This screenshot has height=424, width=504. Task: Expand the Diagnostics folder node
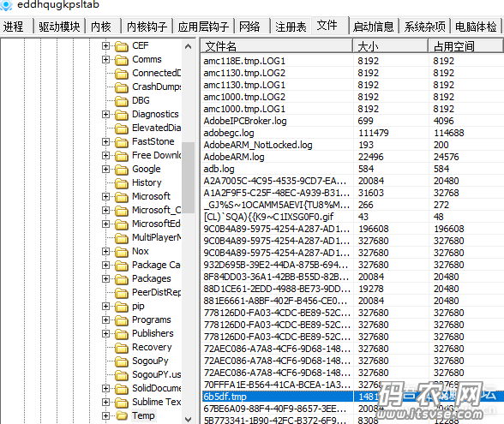tap(105, 115)
